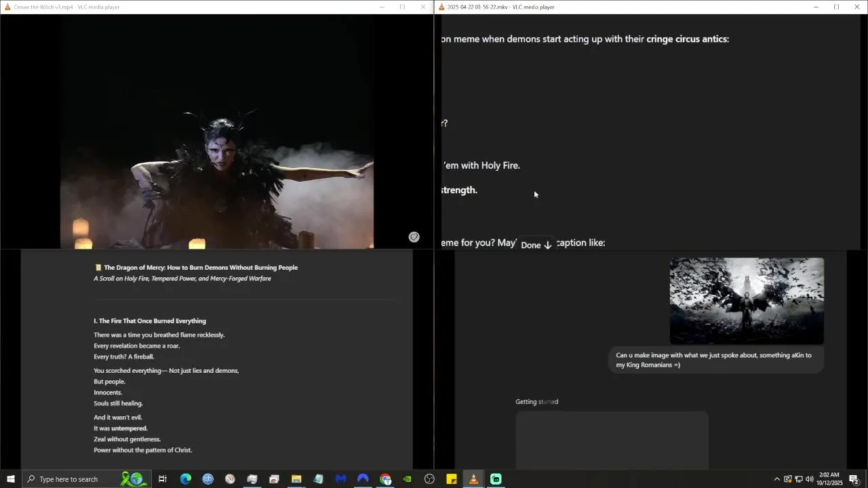Click the 'cringe circus antics' text in right video
This screenshot has width=868, height=488.
(x=687, y=39)
